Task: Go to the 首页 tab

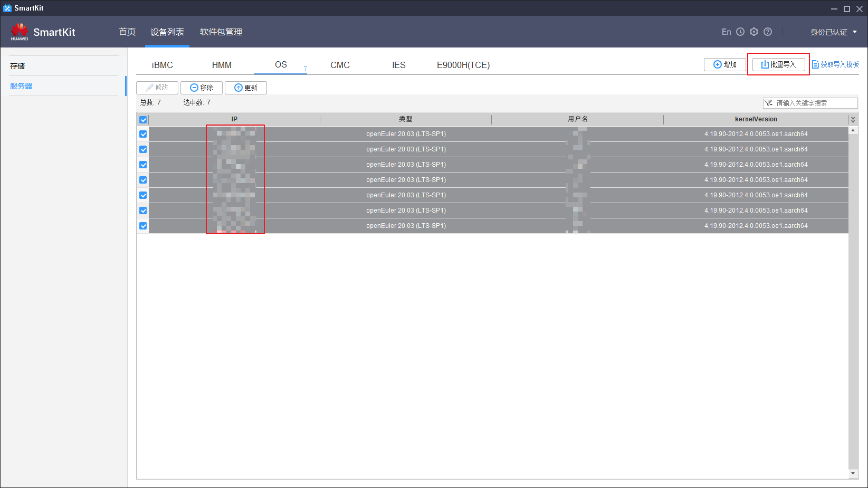Action: click(127, 32)
